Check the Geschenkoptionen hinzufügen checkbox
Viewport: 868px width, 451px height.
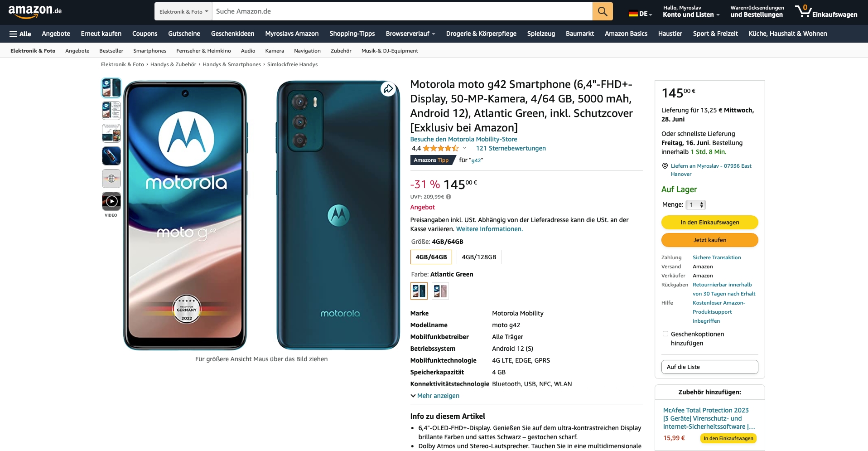(665, 334)
